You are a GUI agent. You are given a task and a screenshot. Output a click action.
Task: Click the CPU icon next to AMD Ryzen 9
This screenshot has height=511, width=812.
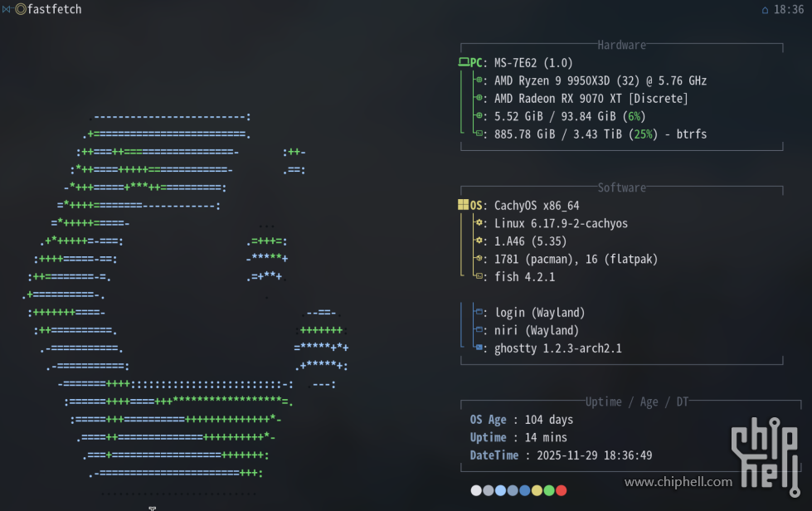[479, 80]
